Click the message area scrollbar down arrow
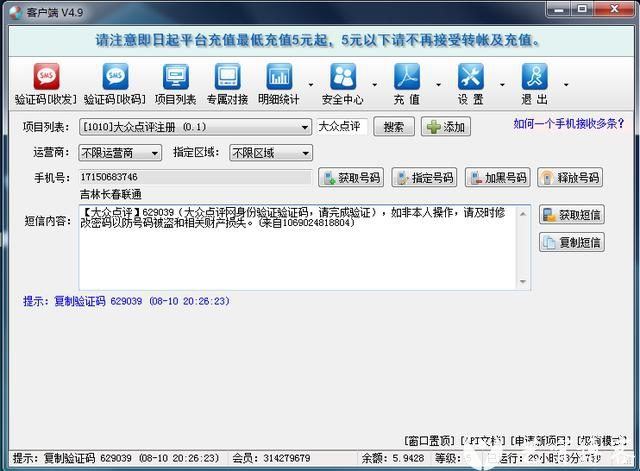Screen dimensions: 640x471 pos(523,282)
